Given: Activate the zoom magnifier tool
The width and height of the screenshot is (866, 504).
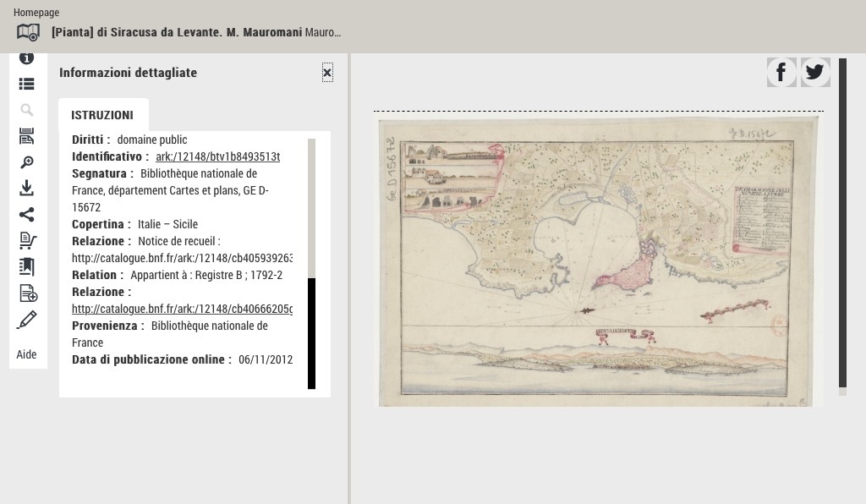Looking at the screenshot, I should pyautogui.click(x=26, y=162).
